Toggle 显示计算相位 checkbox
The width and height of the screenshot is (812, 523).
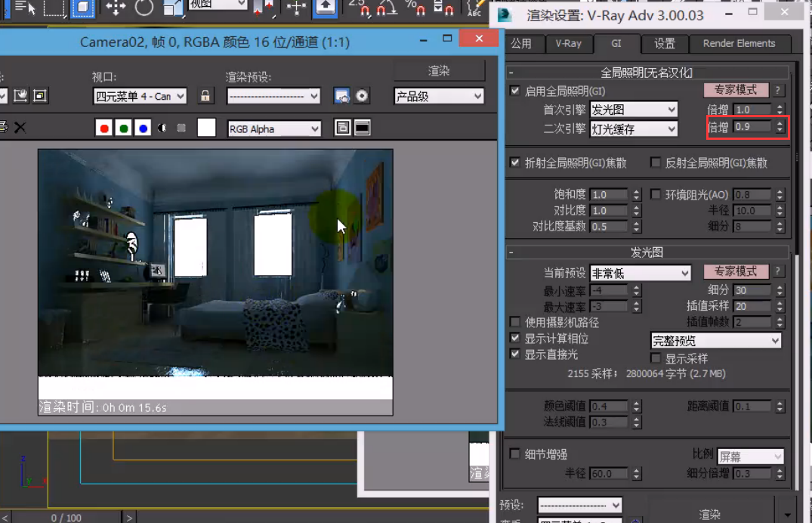click(514, 339)
